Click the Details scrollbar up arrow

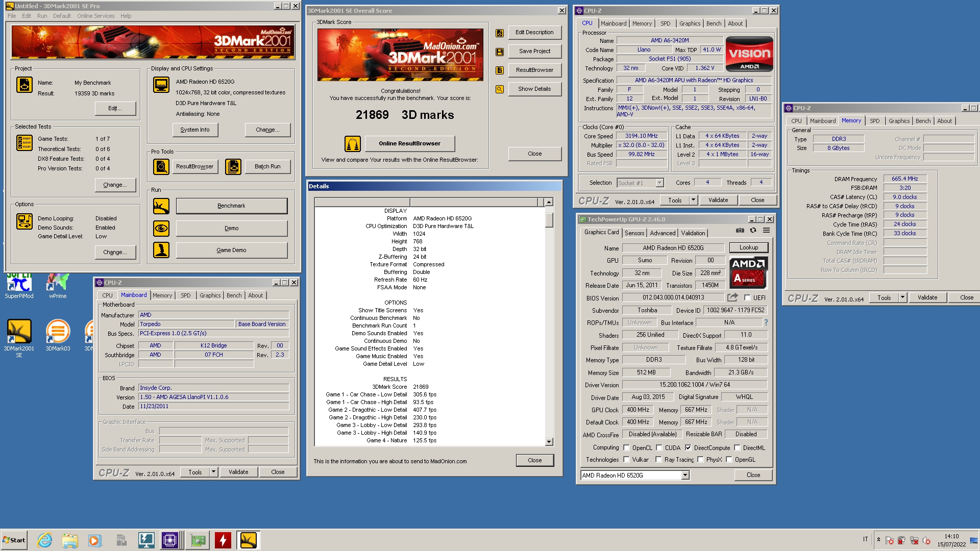pos(549,203)
